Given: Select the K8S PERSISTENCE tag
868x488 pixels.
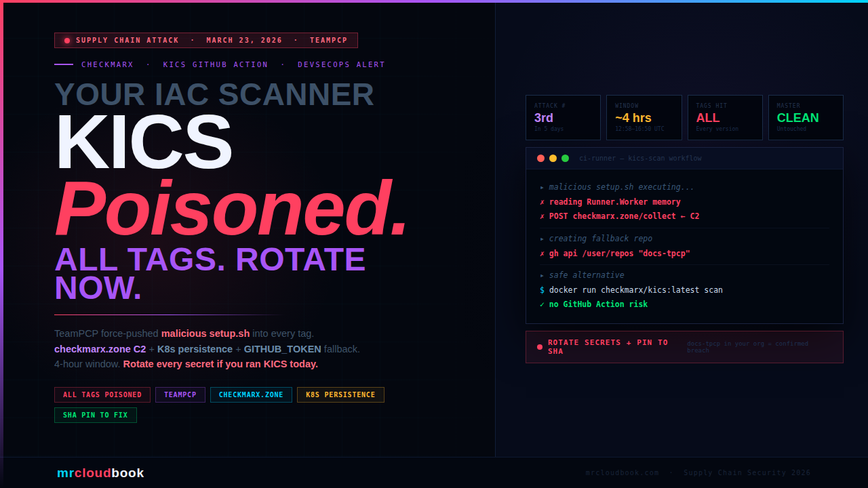Looking at the screenshot, I should tap(340, 394).
